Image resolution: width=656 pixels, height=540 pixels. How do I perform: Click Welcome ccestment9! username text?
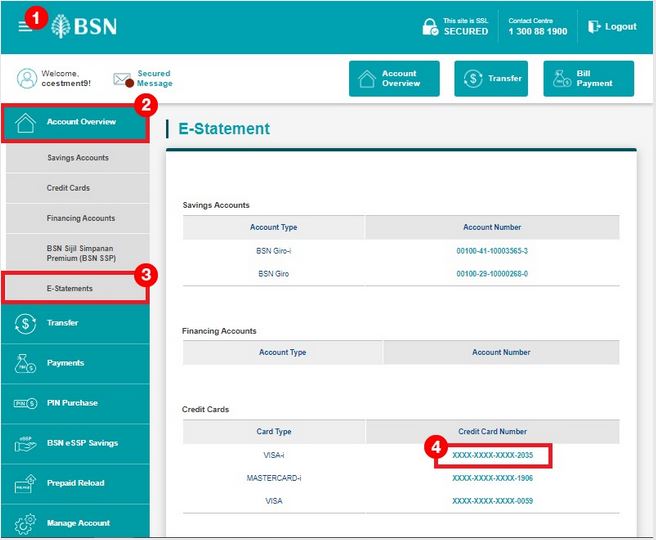point(66,79)
